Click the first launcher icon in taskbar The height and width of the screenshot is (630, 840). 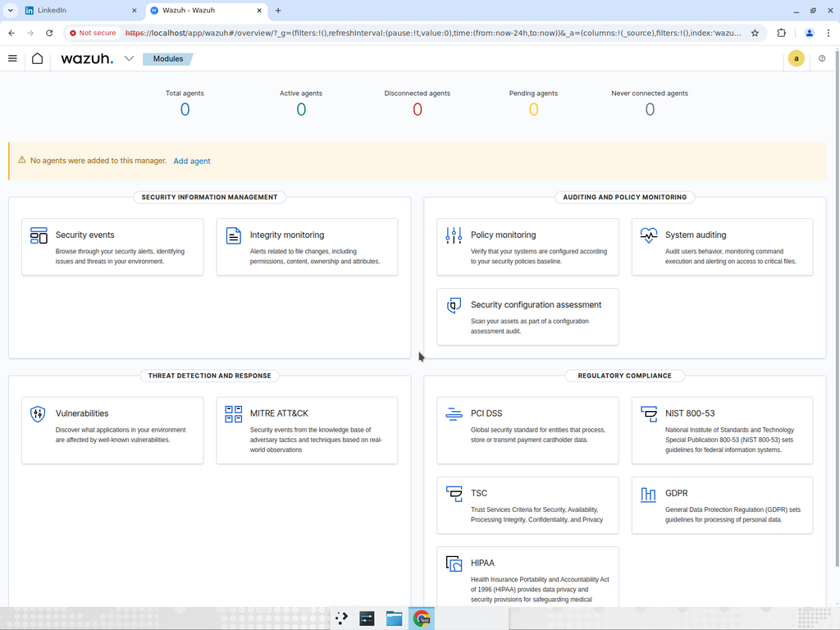pos(341,619)
